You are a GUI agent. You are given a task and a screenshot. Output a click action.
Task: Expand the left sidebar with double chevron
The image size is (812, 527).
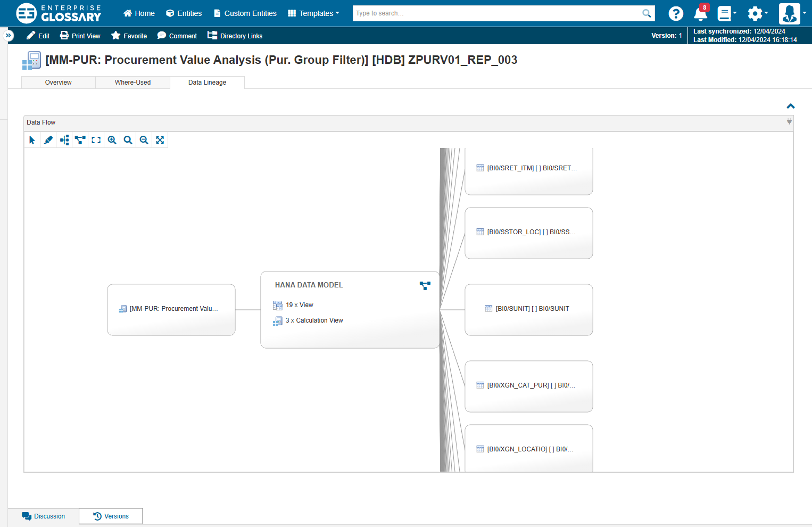click(x=9, y=36)
